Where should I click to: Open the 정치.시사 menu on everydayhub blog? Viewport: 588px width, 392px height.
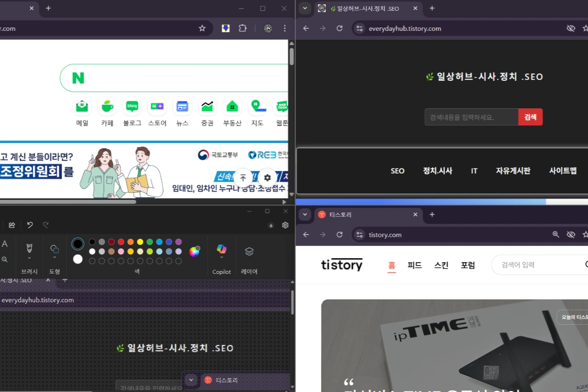pos(438,171)
